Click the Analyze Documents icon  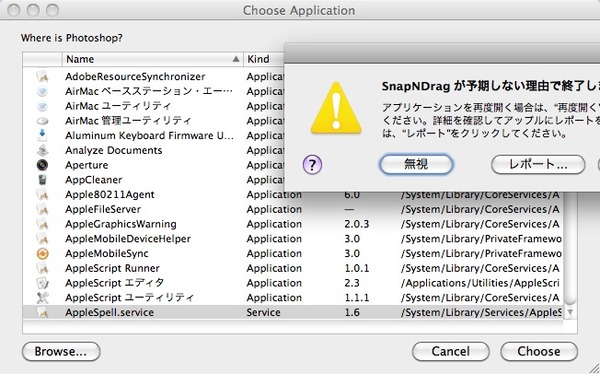pos(42,150)
